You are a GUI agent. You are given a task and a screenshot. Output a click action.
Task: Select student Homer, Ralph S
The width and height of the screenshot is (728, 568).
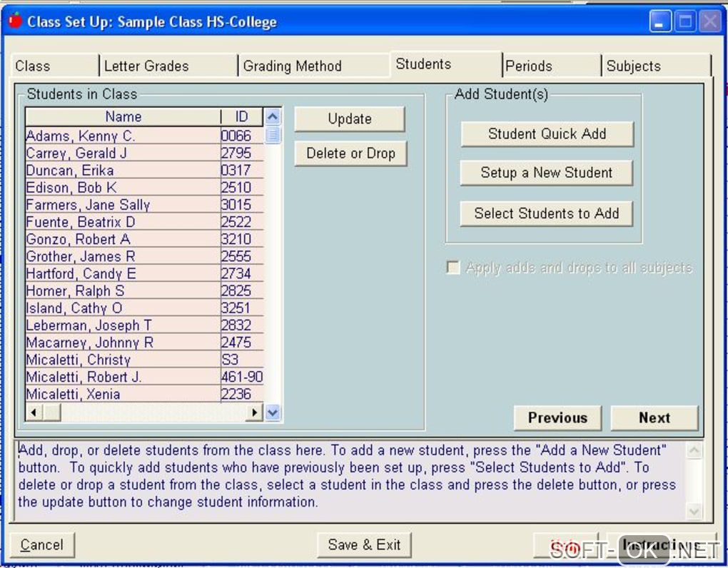[123, 290]
